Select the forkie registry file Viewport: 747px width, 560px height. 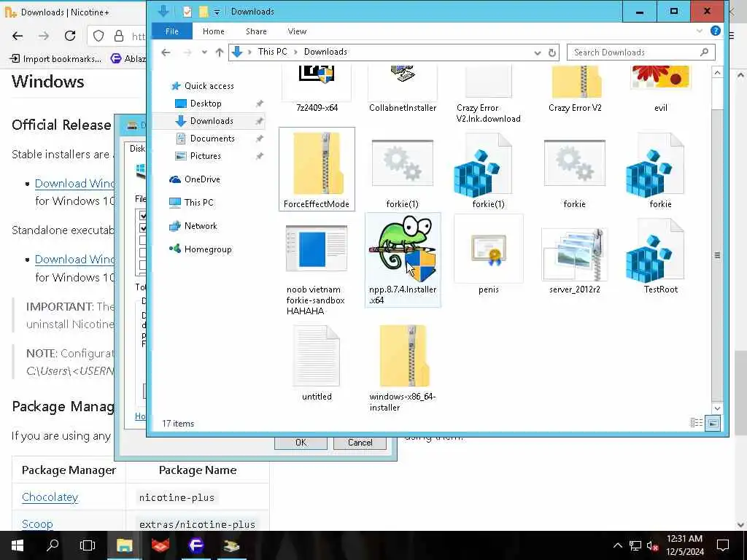tap(660, 171)
